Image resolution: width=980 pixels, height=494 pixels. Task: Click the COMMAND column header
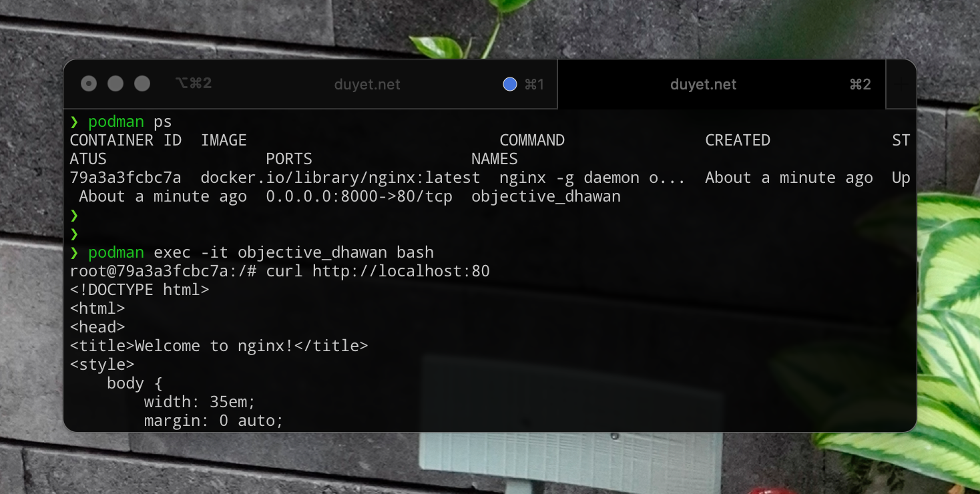pos(532,140)
